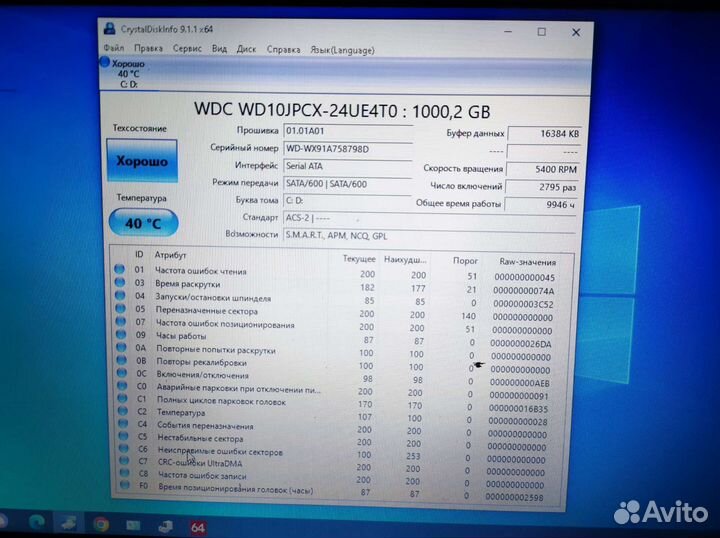Click status icon of attribute 09 Часы работы
The image size is (720, 538).
tap(121, 334)
